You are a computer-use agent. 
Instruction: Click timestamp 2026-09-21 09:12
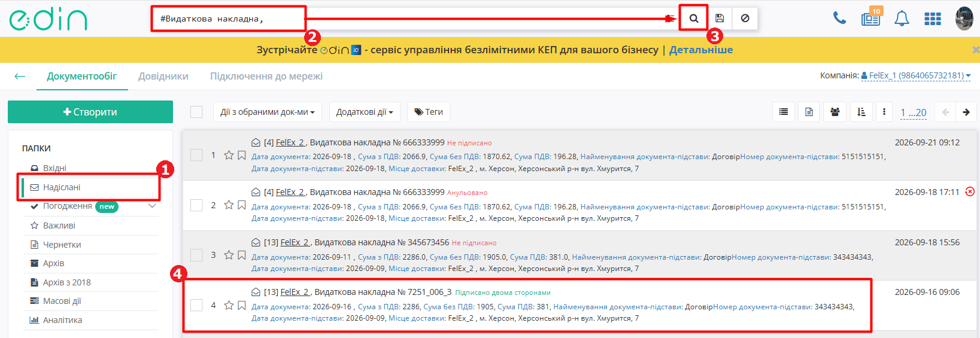point(927,142)
